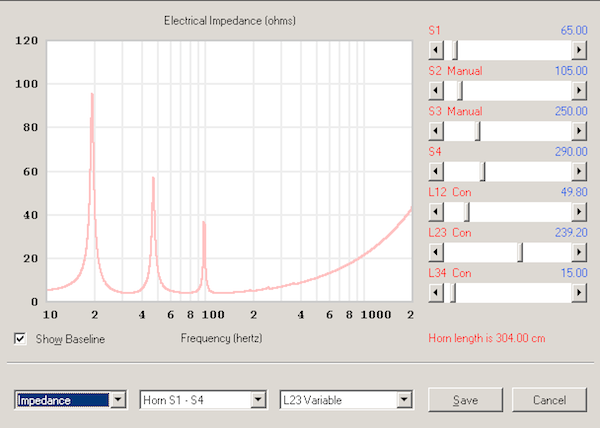Click the Horn length is 304.00 cm text
This screenshot has height=428, width=600.
[487, 338]
